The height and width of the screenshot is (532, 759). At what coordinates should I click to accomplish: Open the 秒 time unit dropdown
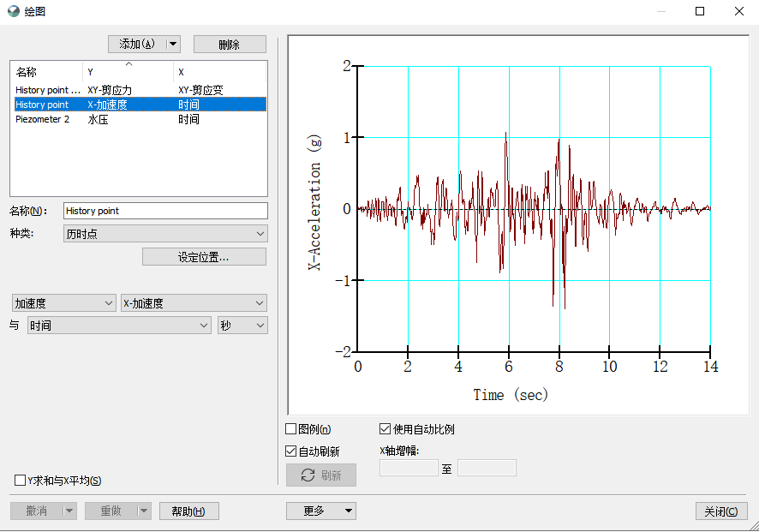242,326
